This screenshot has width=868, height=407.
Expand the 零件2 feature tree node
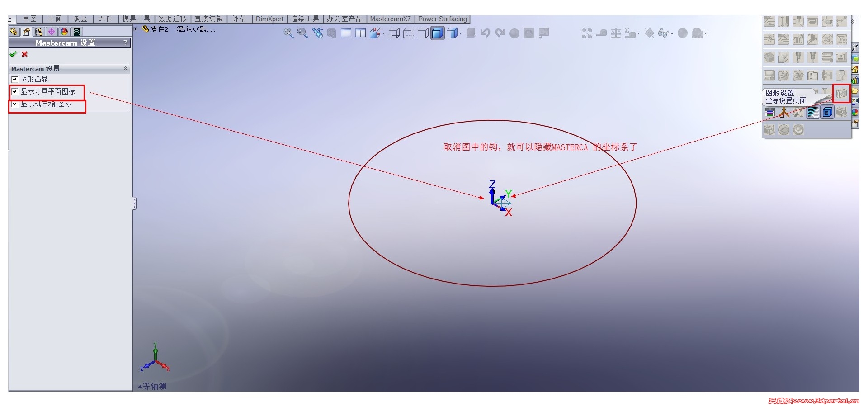click(x=136, y=29)
